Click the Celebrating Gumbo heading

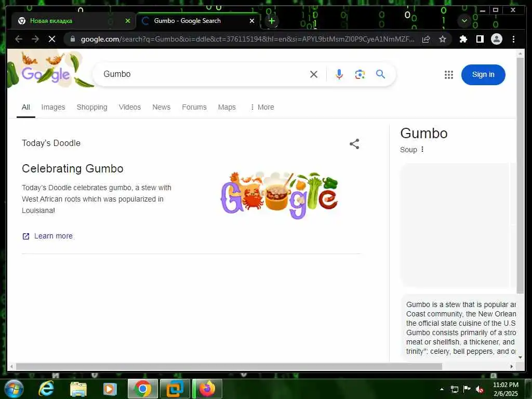(x=73, y=169)
